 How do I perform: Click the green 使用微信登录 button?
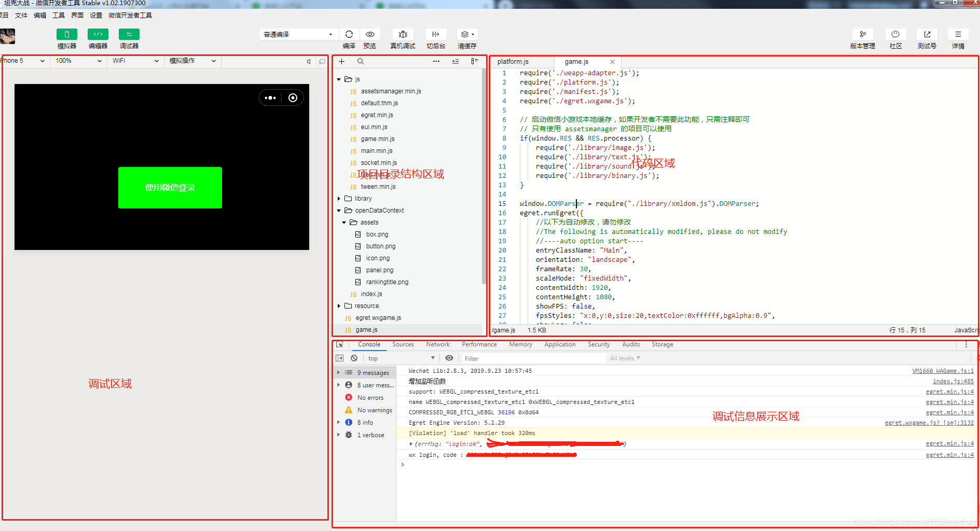tap(170, 188)
